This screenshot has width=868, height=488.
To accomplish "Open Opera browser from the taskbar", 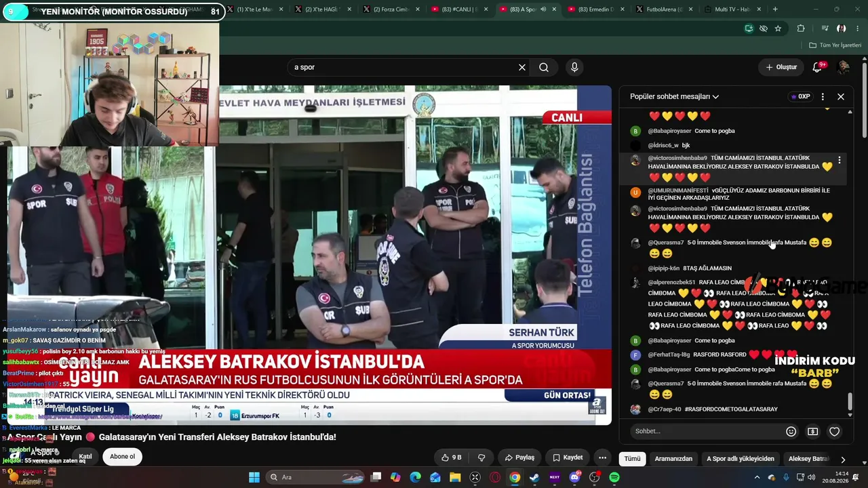I will pos(495,477).
